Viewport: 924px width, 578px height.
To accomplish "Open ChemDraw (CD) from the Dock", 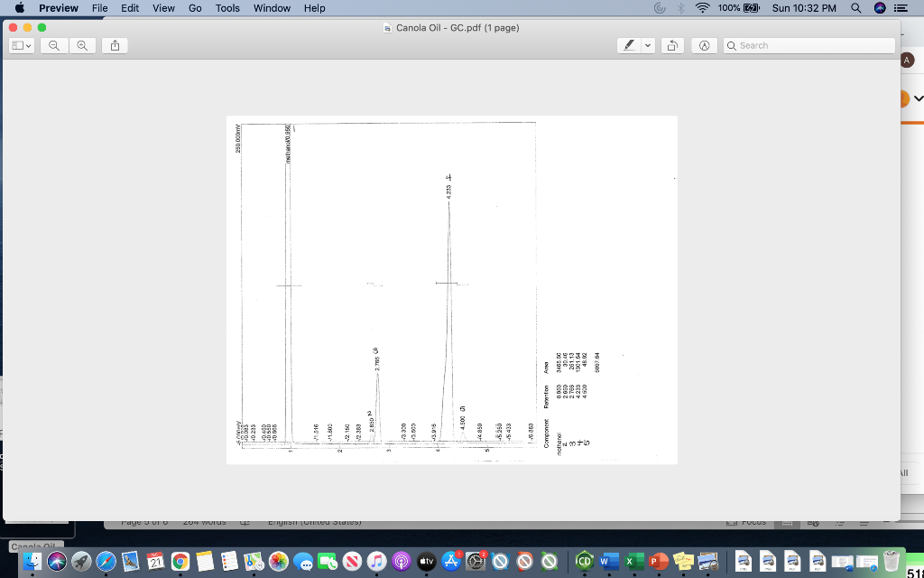I will click(584, 561).
